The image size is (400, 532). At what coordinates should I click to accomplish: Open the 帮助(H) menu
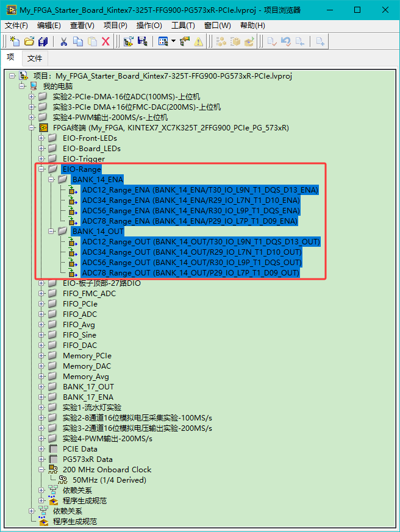252,26
